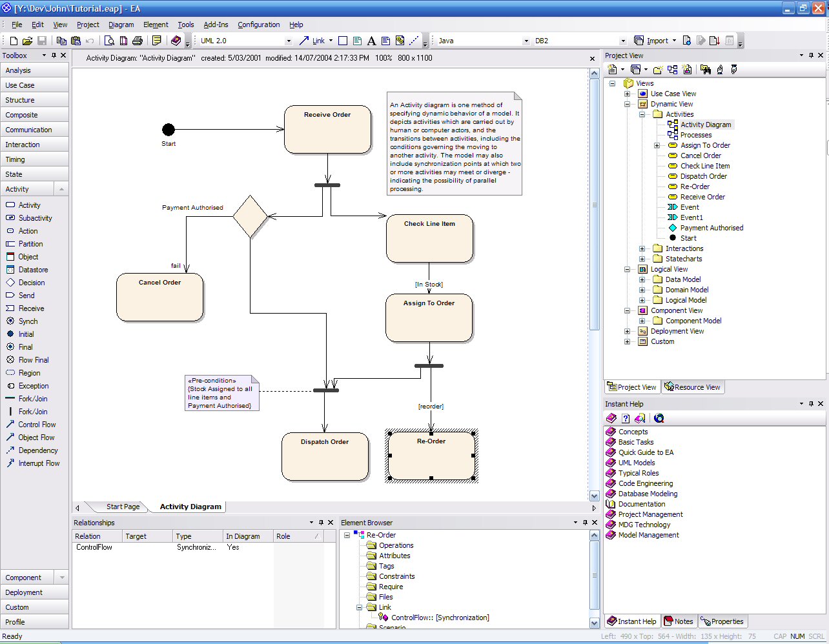Click the Print icon on the toolbar

(138, 40)
